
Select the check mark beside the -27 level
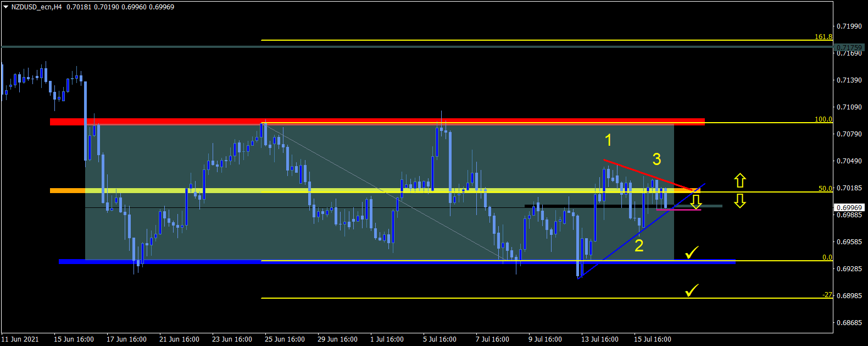(x=692, y=290)
